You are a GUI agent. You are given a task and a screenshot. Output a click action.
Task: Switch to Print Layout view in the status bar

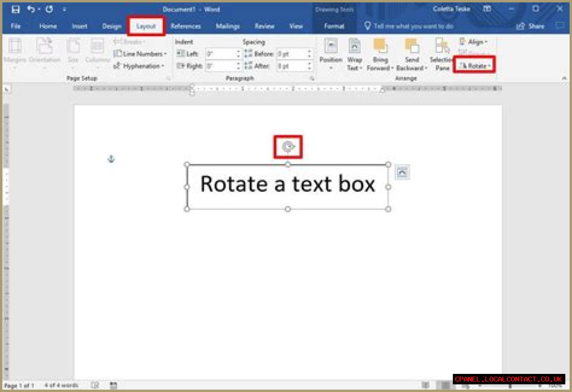click(446, 385)
